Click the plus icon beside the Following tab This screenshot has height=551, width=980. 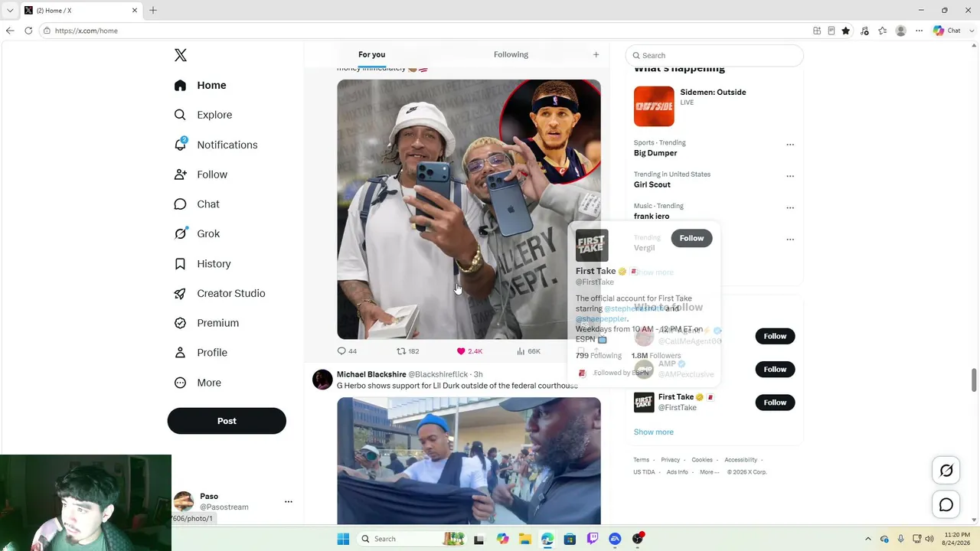596,54
